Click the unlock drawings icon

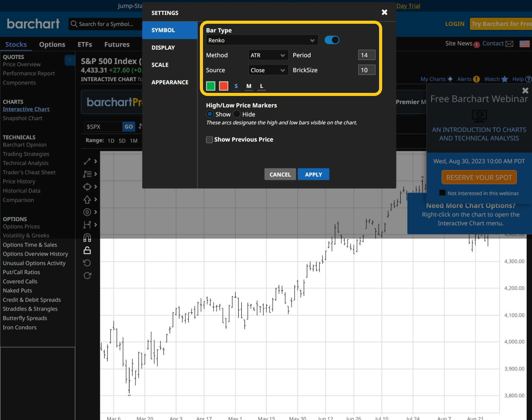click(87, 250)
